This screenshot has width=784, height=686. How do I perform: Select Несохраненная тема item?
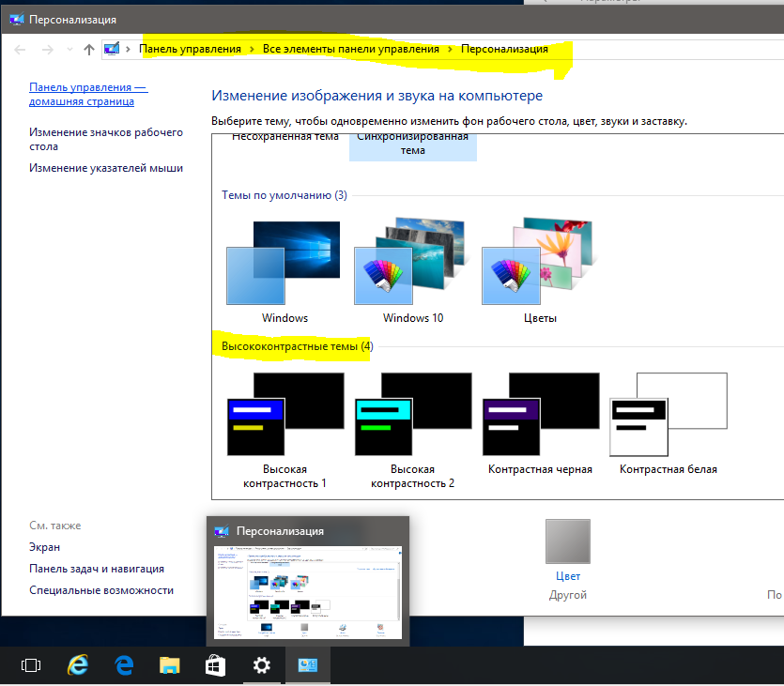[285, 137]
